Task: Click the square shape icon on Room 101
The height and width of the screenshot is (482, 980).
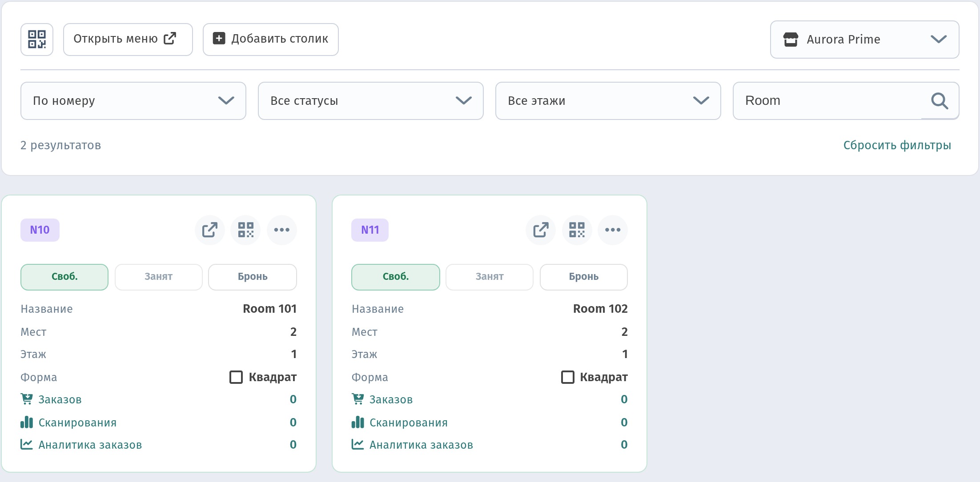Action: (x=236, y=377)
